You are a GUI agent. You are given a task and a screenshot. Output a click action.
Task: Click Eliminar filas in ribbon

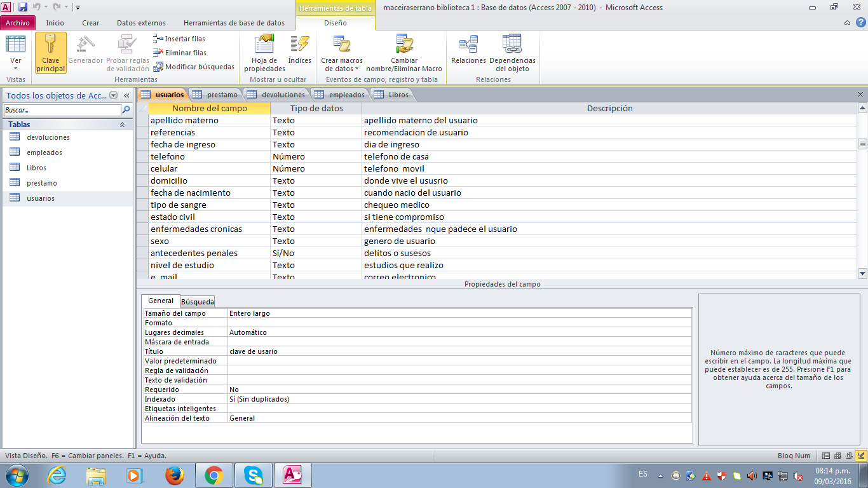[180, 53]
